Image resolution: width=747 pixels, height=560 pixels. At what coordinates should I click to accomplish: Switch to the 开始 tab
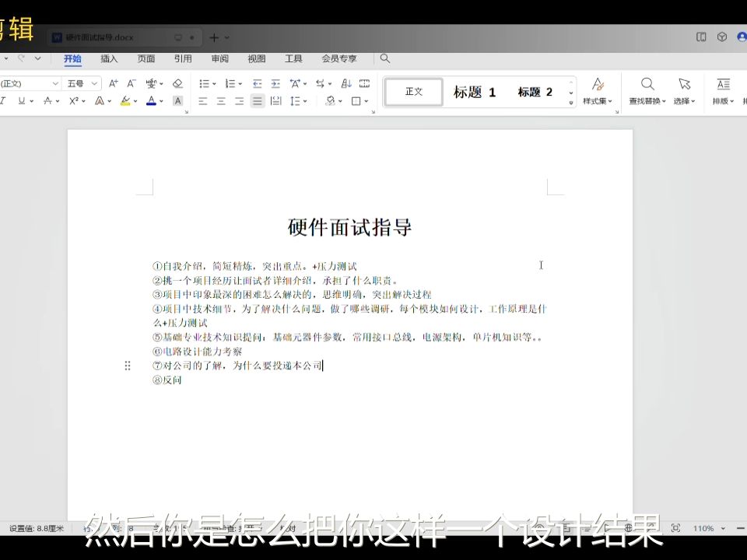coord(72,58)
